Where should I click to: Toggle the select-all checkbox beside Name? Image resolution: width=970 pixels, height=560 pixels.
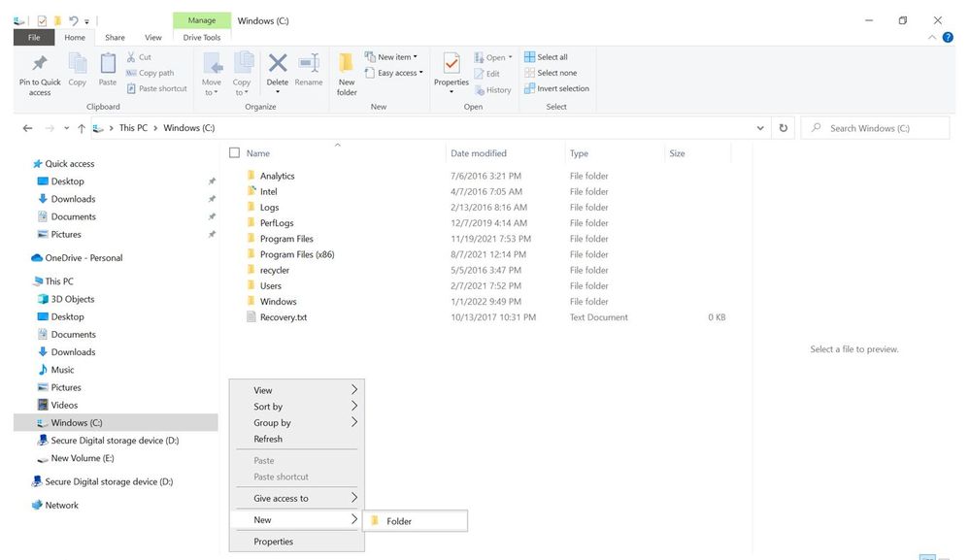[234, 152]
